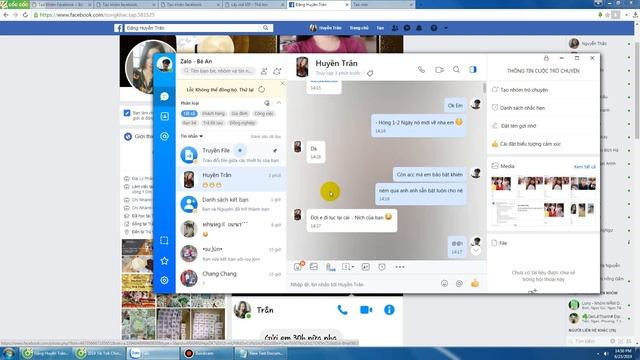The height and width of the screenshot is (360, 640).
Task: Open more options (three dots) in chat toolbar
Action: (x=400, y=267)
